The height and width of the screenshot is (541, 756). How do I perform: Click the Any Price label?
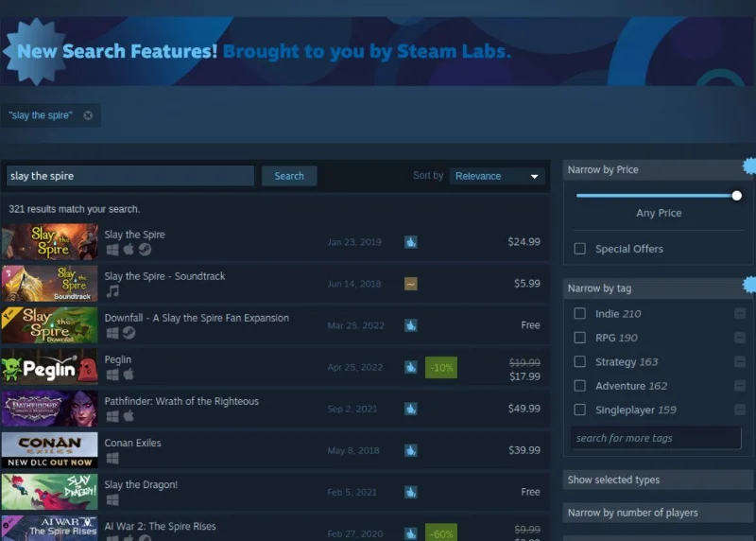[659, 213]
